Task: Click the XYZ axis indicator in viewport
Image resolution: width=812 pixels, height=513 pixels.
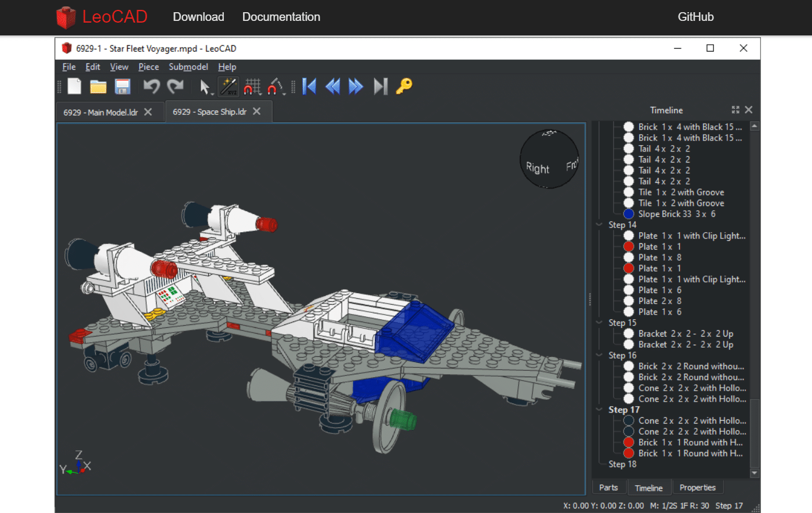Action: coord(75,463)
